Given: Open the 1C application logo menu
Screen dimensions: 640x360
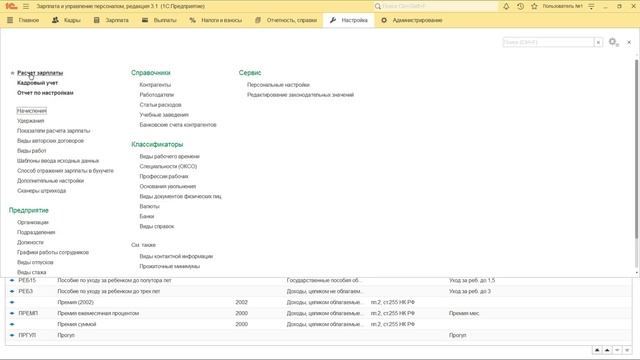Looking at the screenshot, I should (11, 6).
